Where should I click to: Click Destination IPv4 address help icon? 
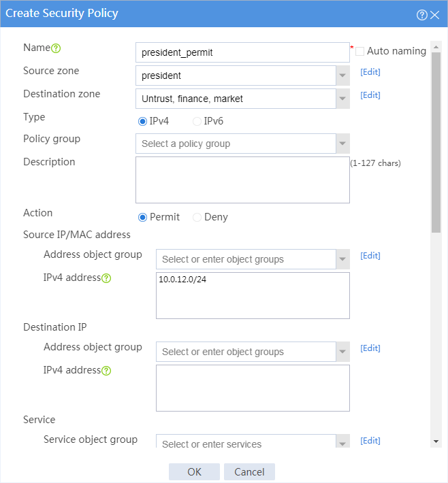[x=106, y=371]
